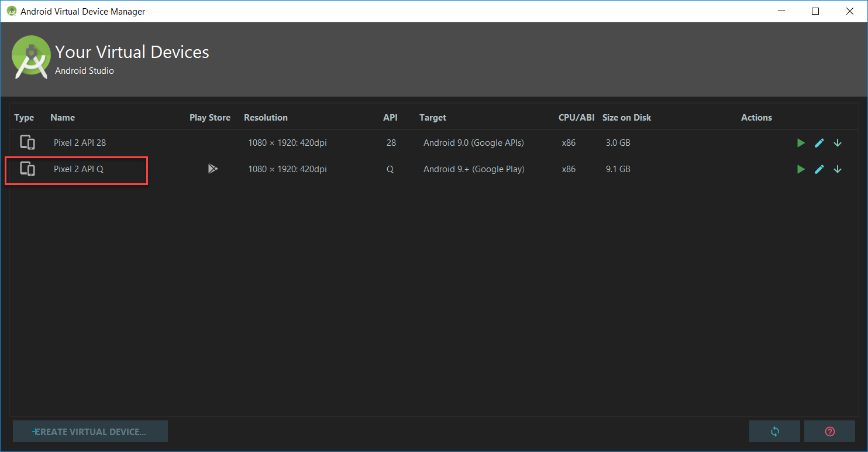868x452 pixels.
Task: Sort by the Resolution column header
Action: (266, 117)
